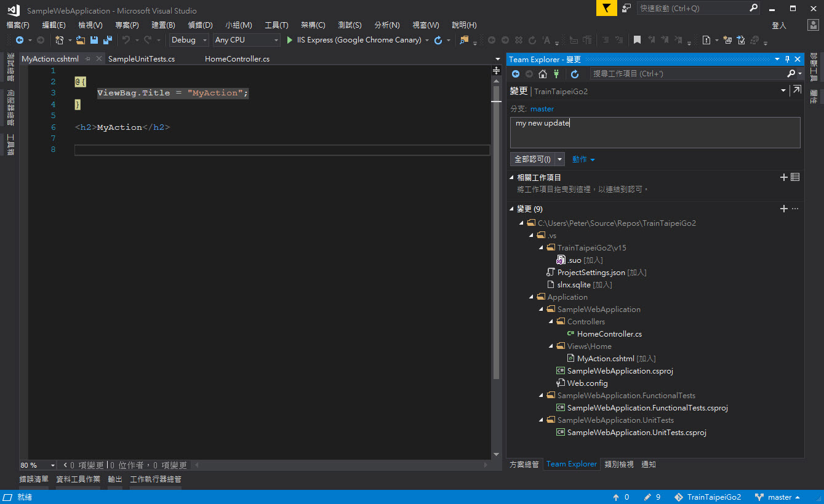Image resolution: width=824 pixels, height=504 pixels.
Task: Click Team Explorer refresh icon
Action: pyautogui.click(x=575, y=74)
